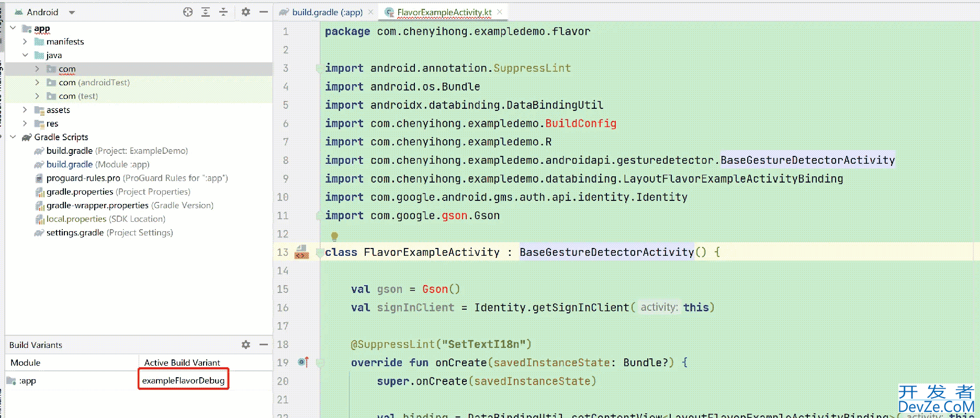This screenshot has width=980, height=418.
Task: Collapse the java folder
Action: click(x=25, y=55)
